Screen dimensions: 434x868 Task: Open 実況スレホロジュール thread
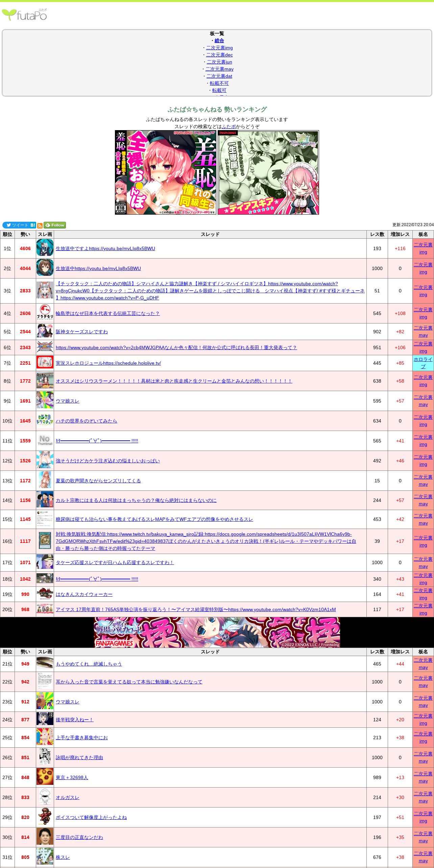108,363
